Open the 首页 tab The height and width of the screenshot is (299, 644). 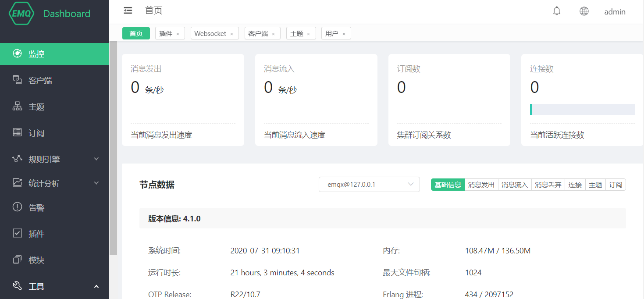(136, 34)
